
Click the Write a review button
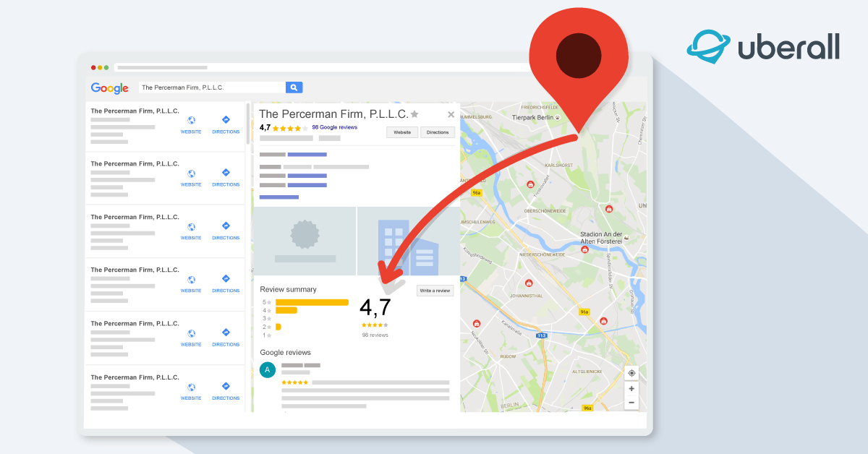(435, 291)
